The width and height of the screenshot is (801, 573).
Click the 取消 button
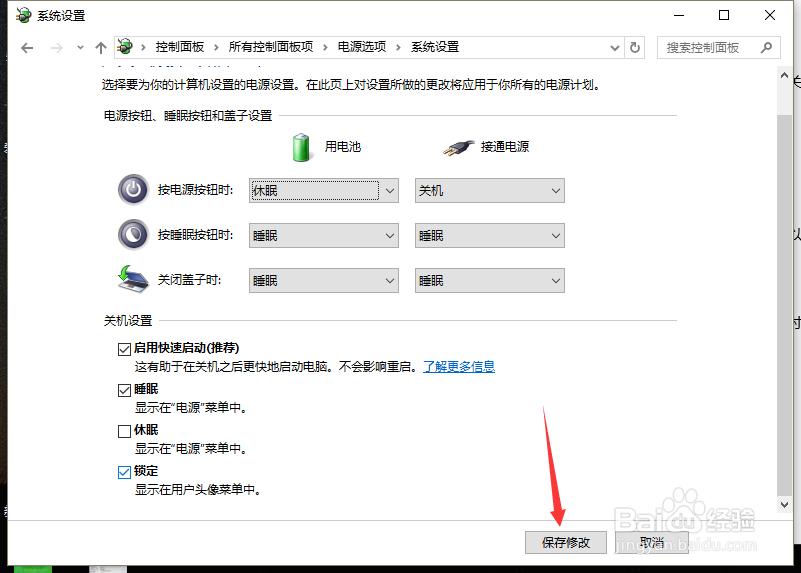(x=652, y=542)
